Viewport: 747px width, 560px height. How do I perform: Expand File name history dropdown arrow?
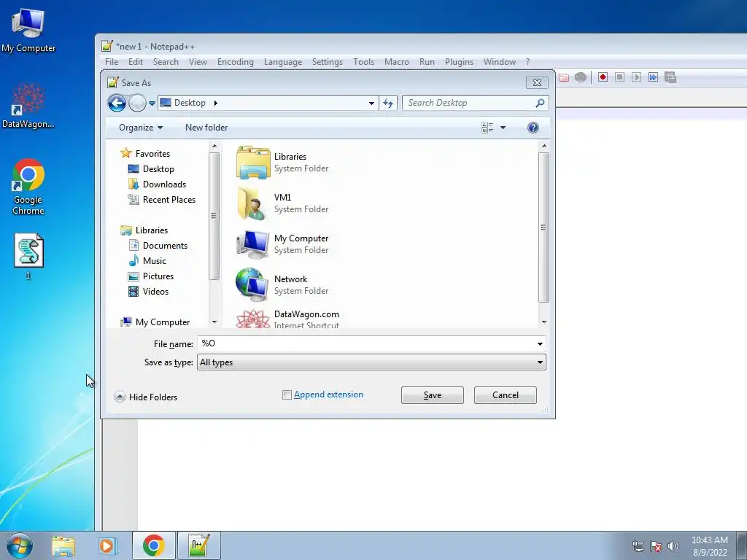coord(540,344)
